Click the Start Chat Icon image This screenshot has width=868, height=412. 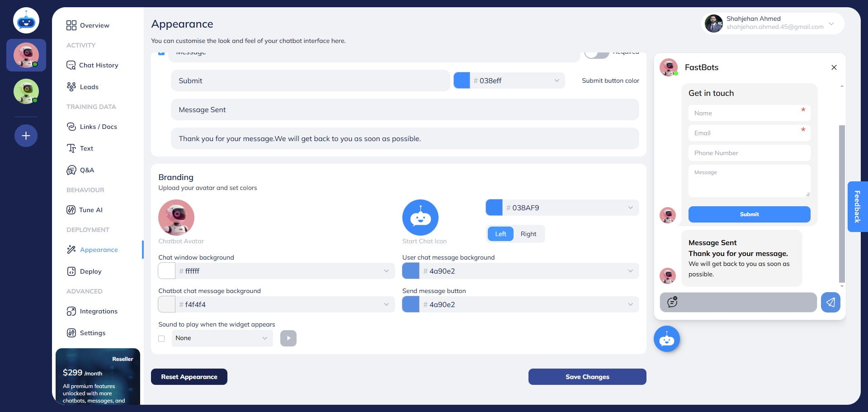420,218
